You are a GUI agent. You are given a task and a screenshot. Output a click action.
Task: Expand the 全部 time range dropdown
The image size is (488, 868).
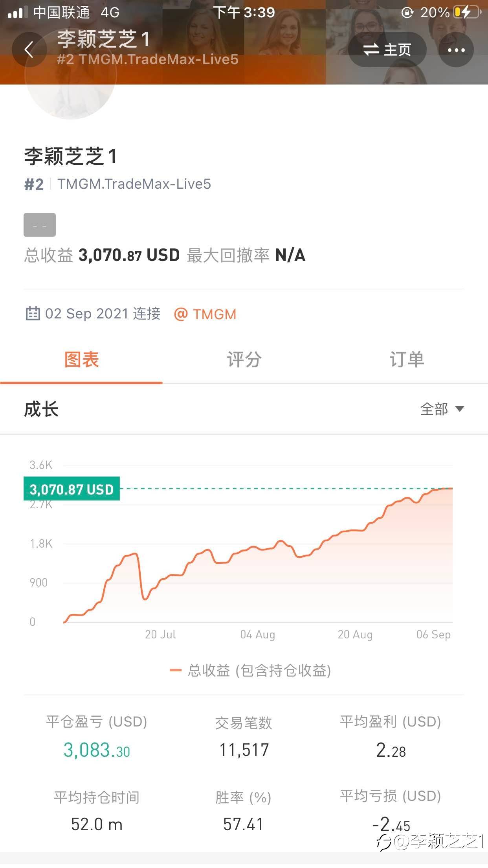pyautogui.click(x=442, y=409)
